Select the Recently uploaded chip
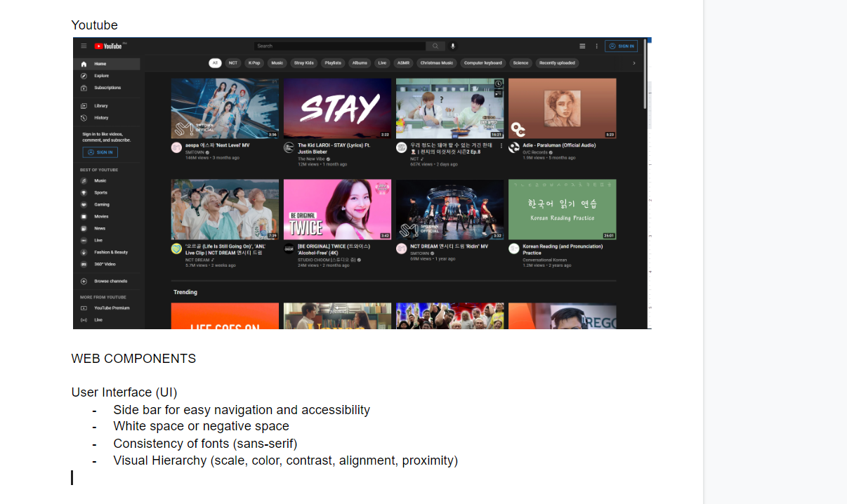This screenshot has width=847, height=504. point(557,63)
